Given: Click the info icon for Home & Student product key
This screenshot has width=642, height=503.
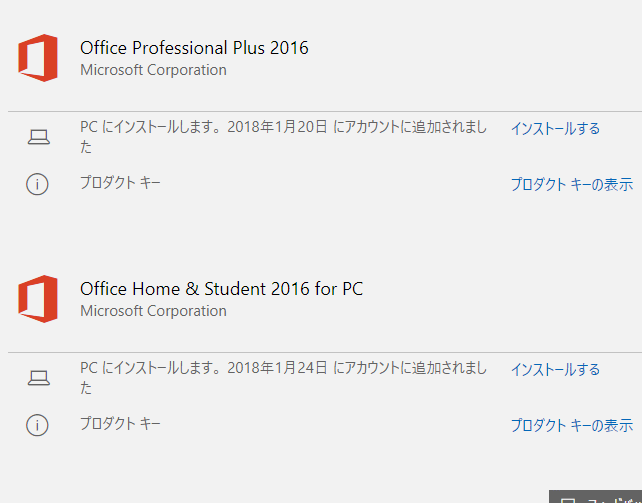Looking at the screenshot, I should click(37, 425).
